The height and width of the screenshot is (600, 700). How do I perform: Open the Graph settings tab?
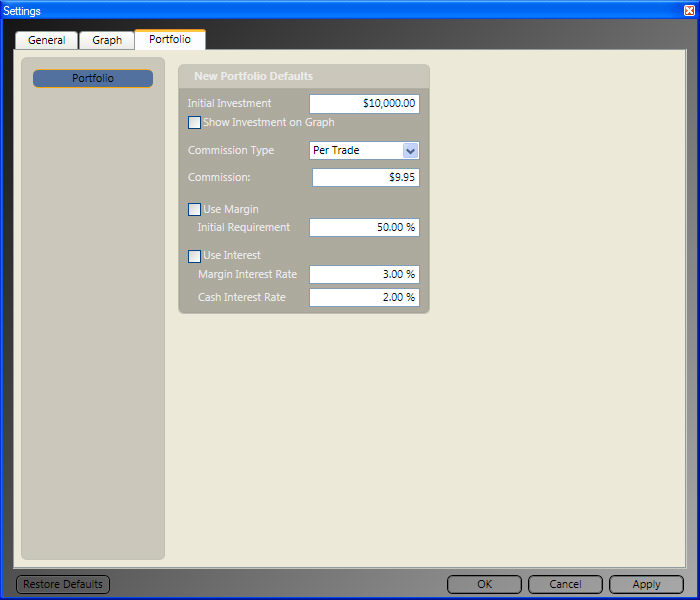[x=107, y=40]
